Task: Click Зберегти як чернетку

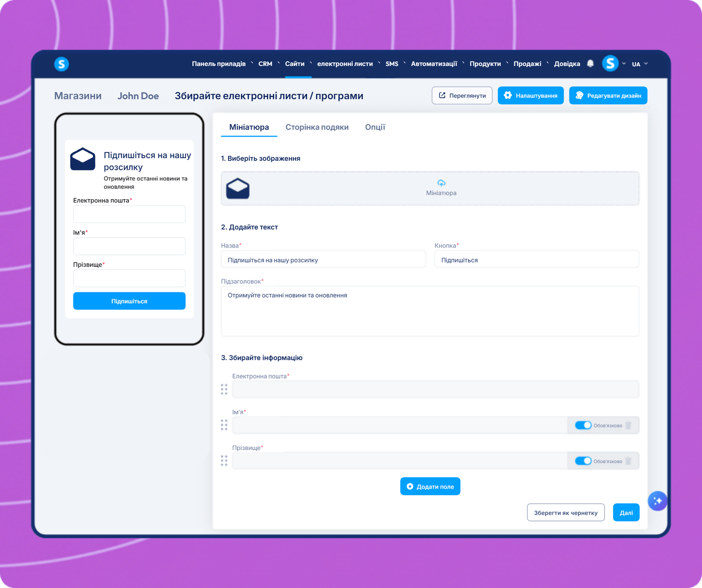Action: 566,513
